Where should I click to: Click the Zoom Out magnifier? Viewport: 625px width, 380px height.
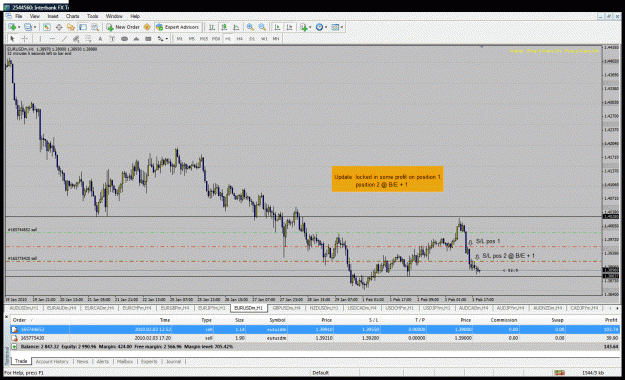[262, 27]
